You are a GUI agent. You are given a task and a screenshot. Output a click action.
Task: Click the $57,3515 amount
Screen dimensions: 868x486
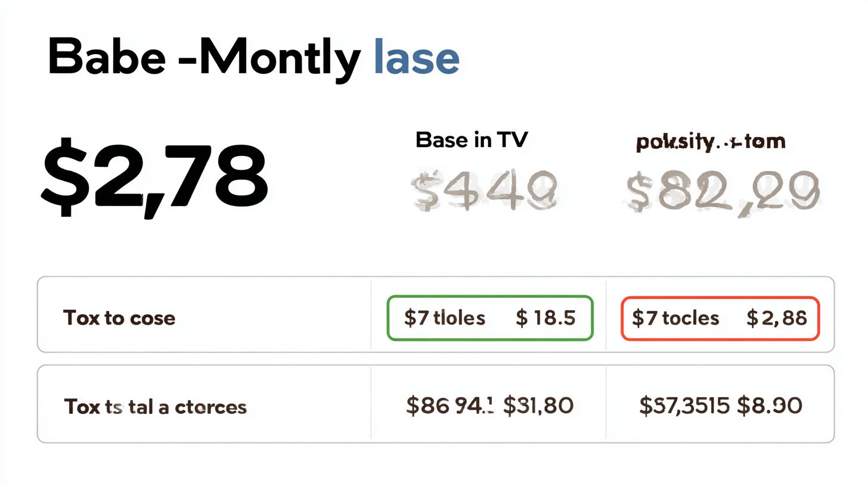pos(684,406)
